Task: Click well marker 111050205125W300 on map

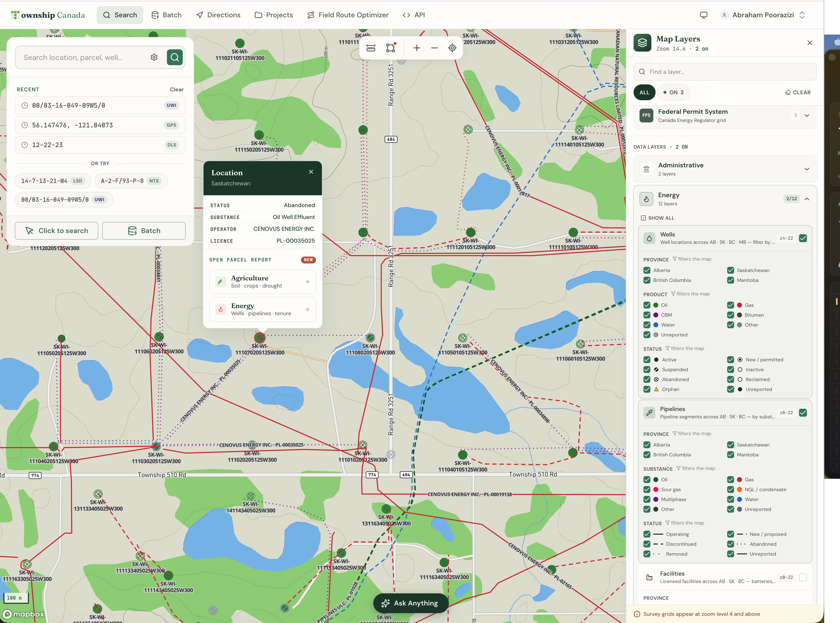Action: point(61,338)
